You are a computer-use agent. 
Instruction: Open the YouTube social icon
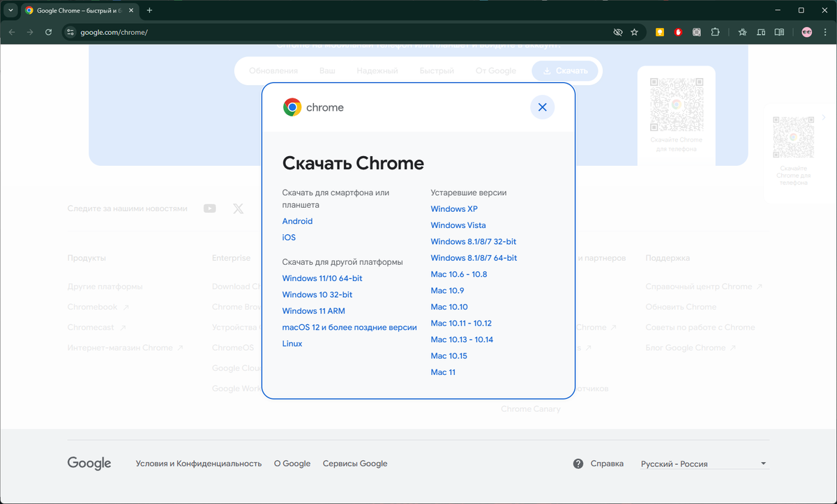pyautogui.click(x=210, y=208)
